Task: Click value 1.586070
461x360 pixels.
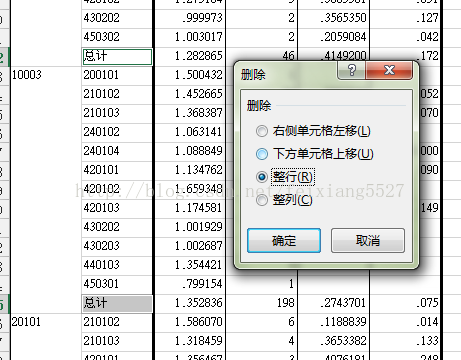Action: pyautogui.click(x=199, y=322)
